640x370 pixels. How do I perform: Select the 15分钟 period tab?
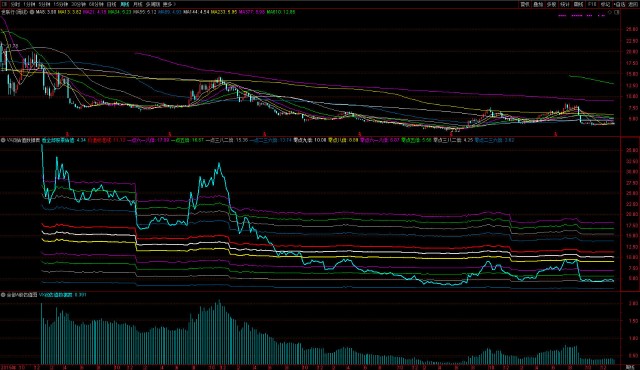61,4
